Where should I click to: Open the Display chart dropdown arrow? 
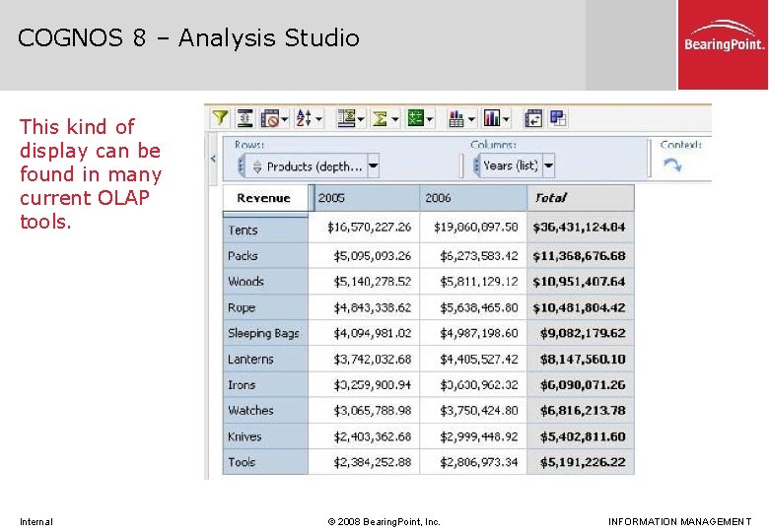pos(506,119)
